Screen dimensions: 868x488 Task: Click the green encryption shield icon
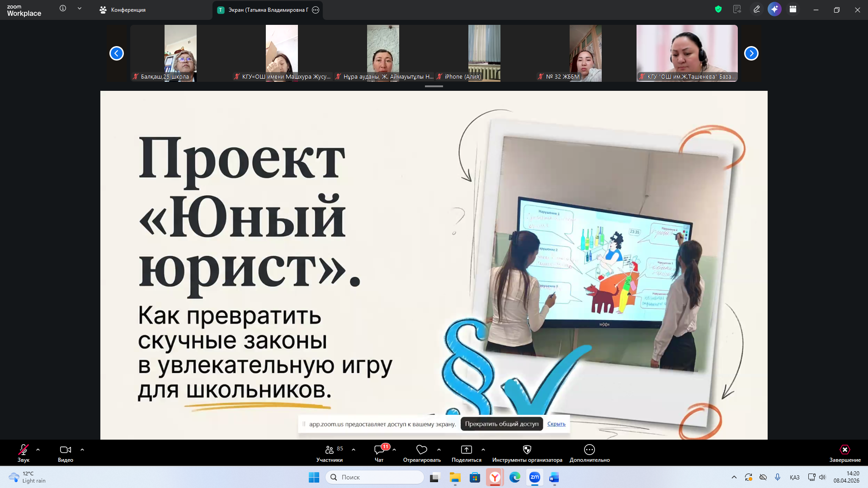tap(718, 9)
